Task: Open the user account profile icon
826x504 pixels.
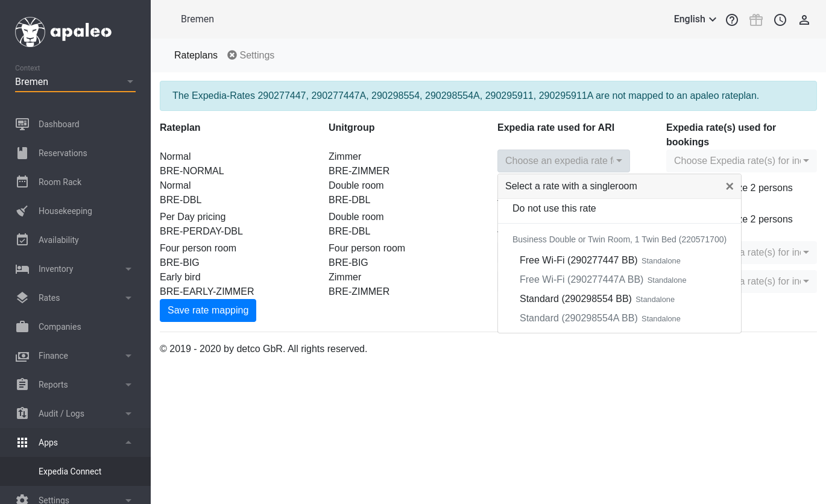Action: pyautogui.click(x=804, y=20)
